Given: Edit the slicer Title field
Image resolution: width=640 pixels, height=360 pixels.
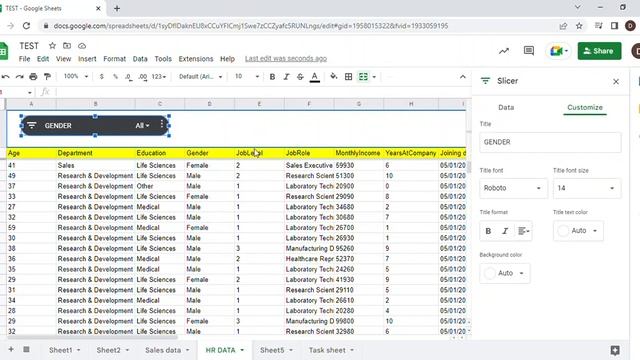Looking at the screenshot, I should click(550, 142).
